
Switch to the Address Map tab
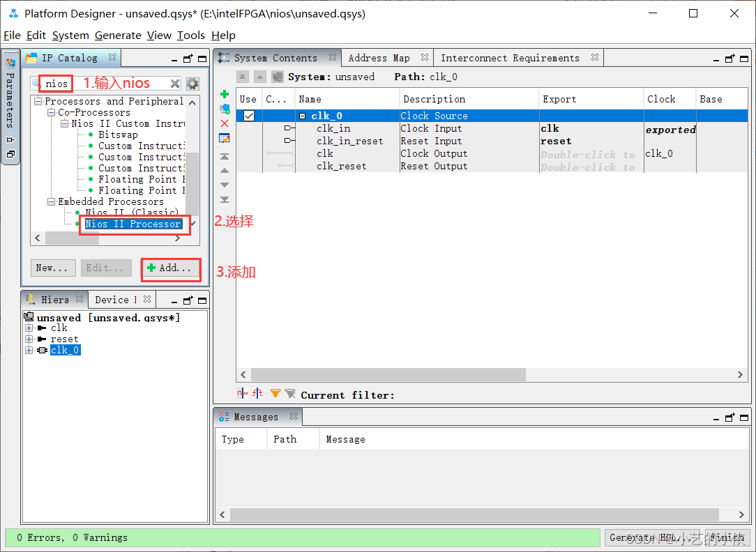click(x=379, y=58)
